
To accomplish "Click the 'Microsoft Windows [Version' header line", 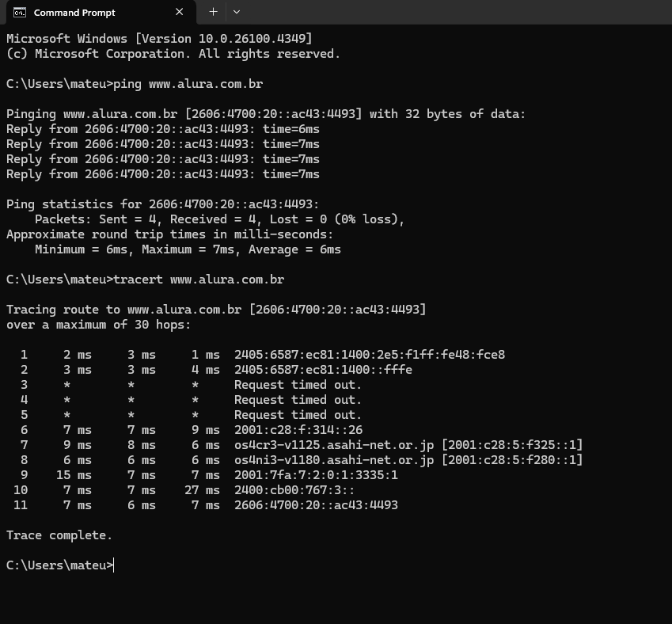I will (159, 39).
